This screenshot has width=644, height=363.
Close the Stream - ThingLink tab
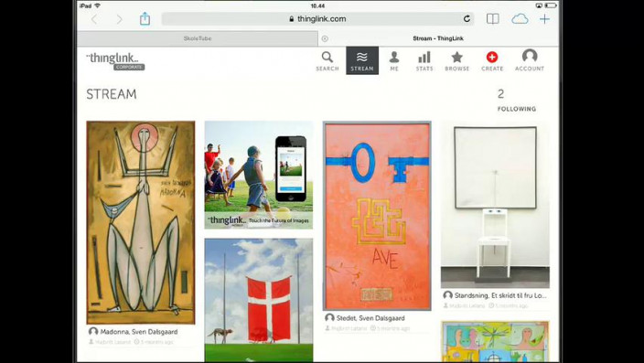[325, 38]
